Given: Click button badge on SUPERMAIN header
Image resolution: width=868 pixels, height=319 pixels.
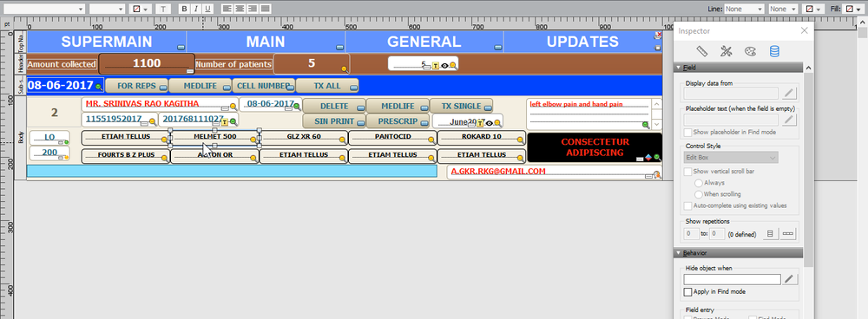Looking at the screenshot, I should coord(181,48).
